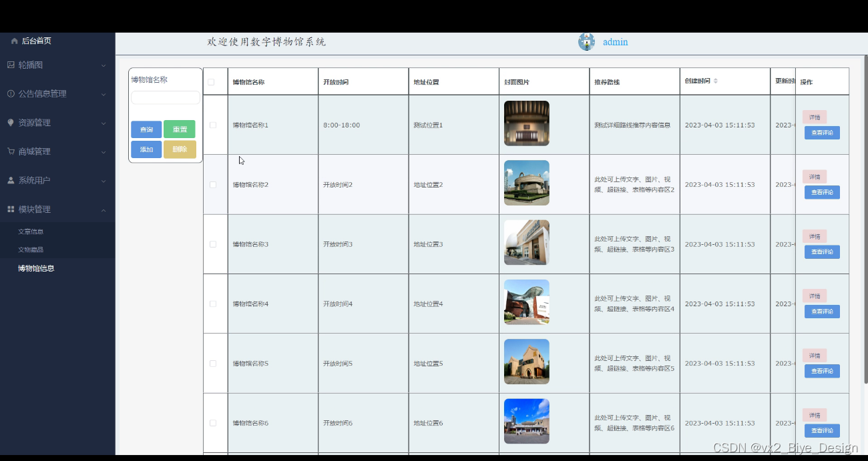868x461 pixels.
Task: Focus the 博物馆名称 search input field
Action: [165, 97]
